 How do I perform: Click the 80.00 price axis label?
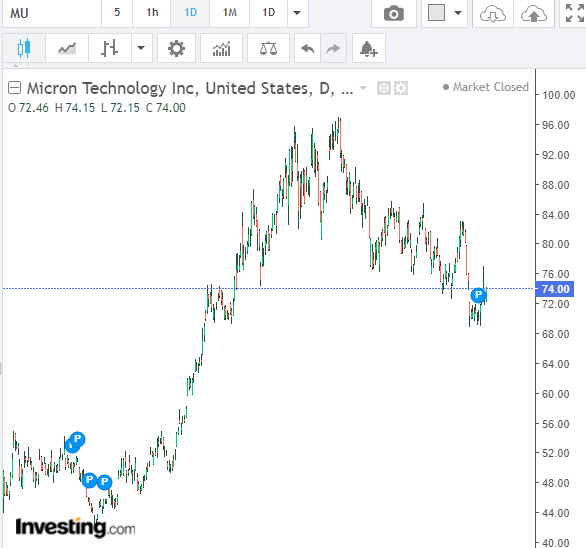click(x=556, y=244)
